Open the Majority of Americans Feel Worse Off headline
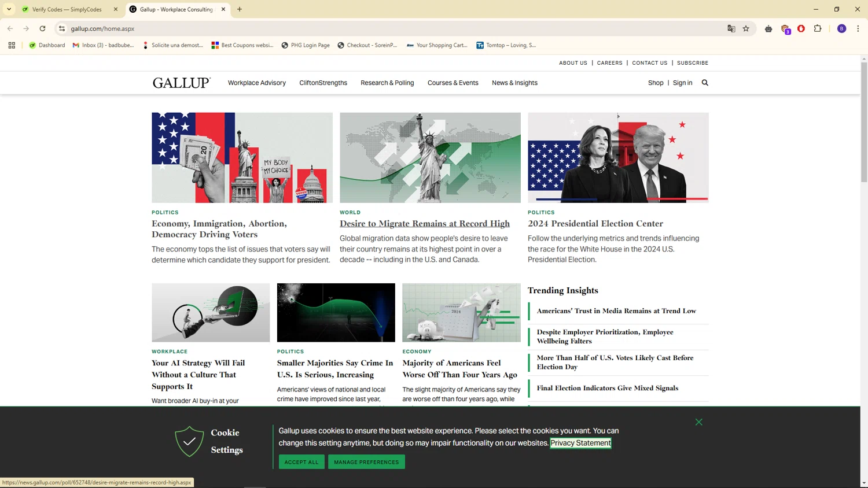The width and height of the screenshot is (868, 488). click(x=460, y=369)
